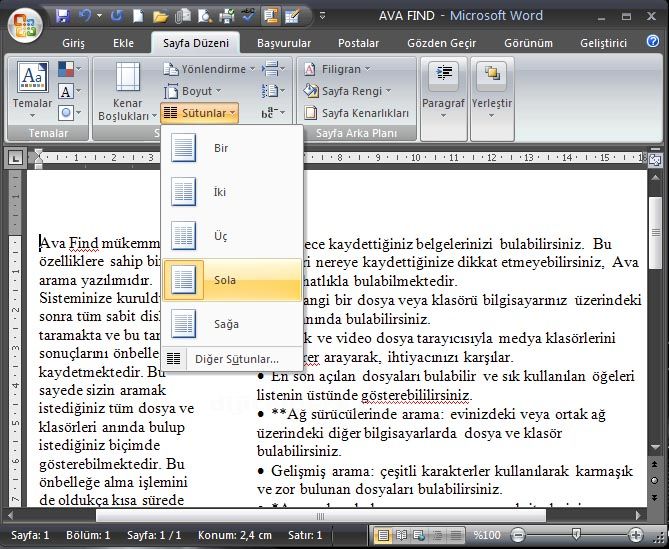The image size is (669, 549).
Task: Click the quick print printer icon
Action: 226,16
